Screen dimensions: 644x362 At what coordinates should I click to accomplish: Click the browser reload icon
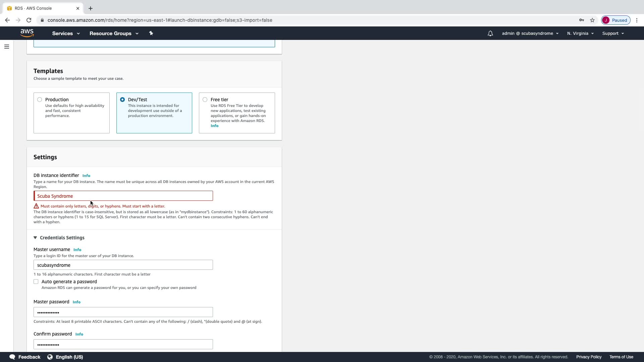pos(29,20)
